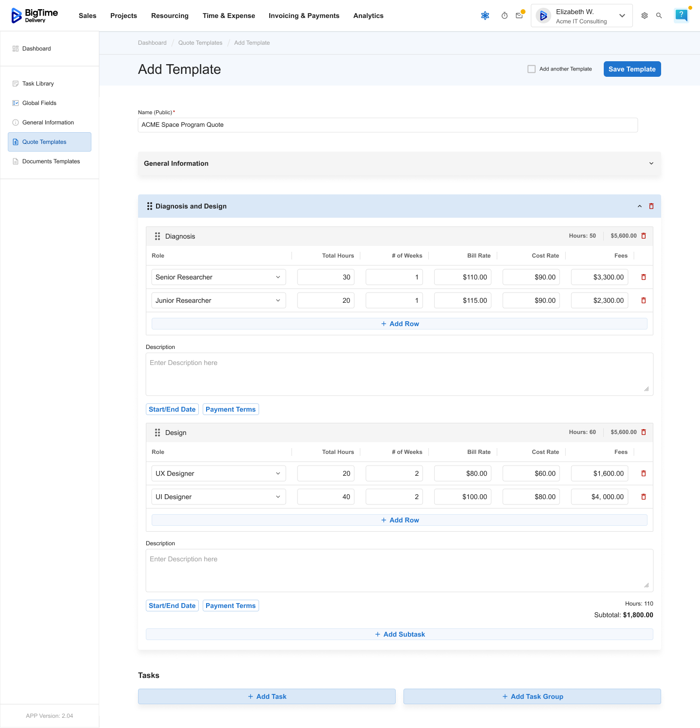Viewport: 700px width, 728px height.
Task: Open settings gear icon in top bar
Action: tap(645, 16)
